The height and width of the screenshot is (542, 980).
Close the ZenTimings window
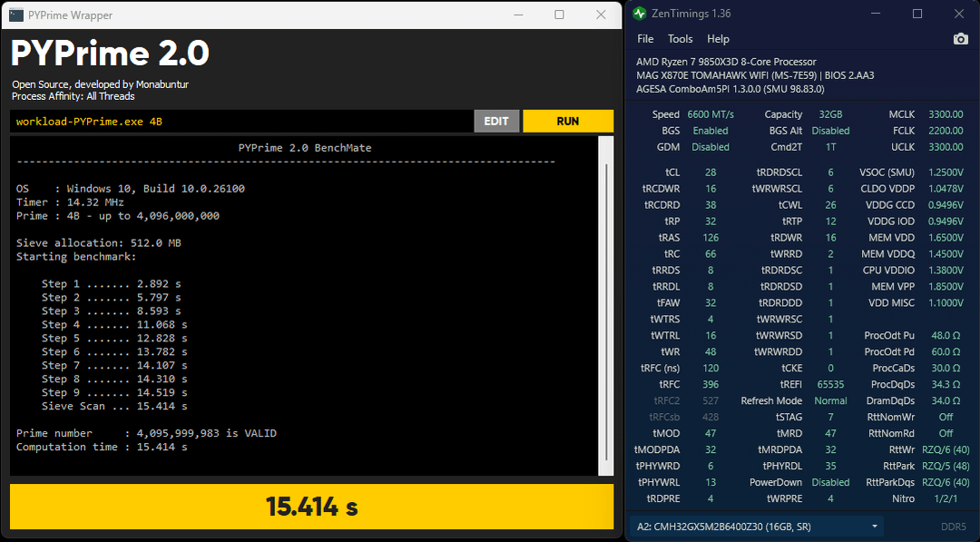pos(959,14)
